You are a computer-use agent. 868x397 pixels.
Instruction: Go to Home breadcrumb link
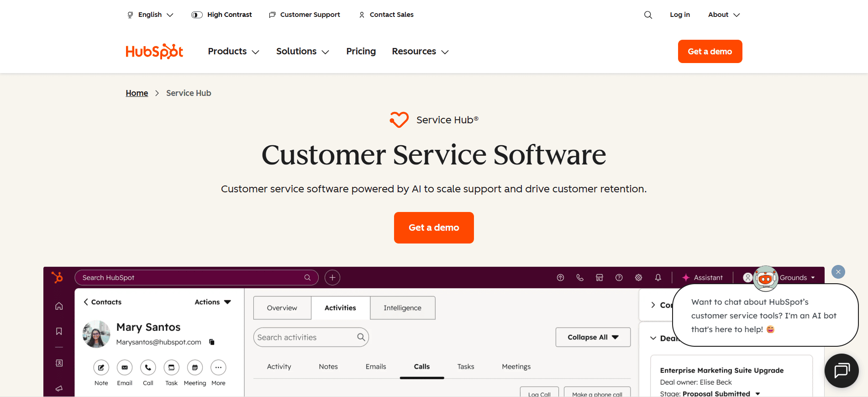pos(137,93)
